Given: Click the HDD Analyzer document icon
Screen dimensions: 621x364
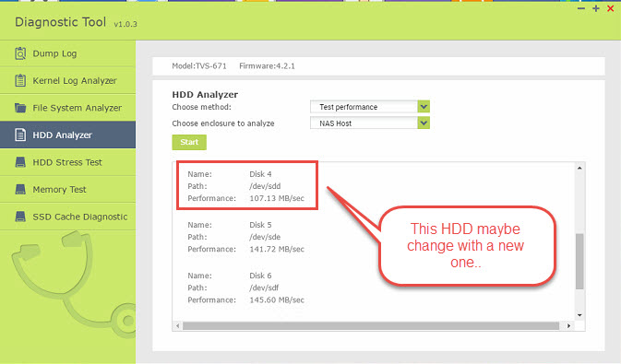Looking at the screenshot, I should (20, 135).
